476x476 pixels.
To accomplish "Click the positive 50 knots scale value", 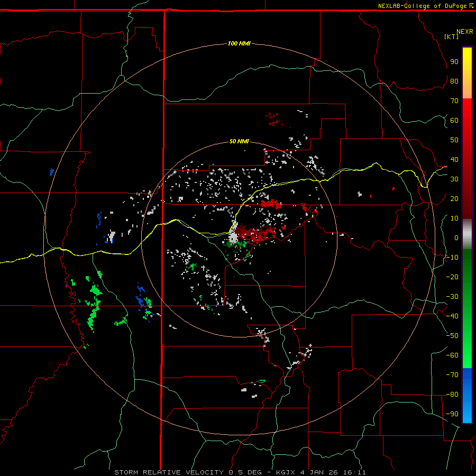I will [454, 140].
